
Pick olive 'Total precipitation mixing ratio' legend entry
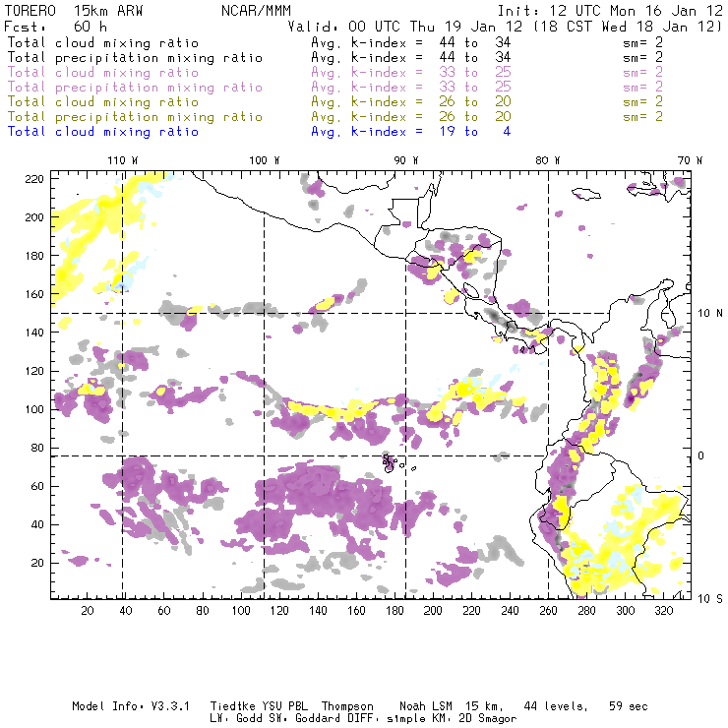coord(135,116)
